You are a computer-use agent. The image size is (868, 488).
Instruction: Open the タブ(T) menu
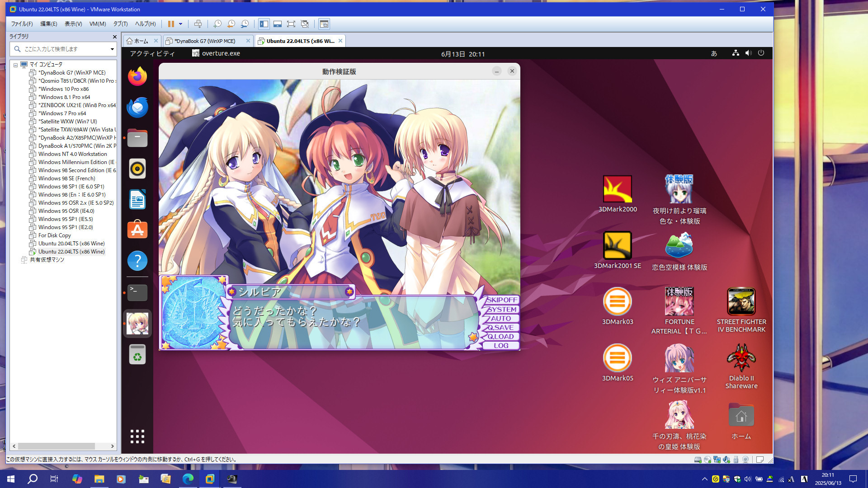[121, 24]
